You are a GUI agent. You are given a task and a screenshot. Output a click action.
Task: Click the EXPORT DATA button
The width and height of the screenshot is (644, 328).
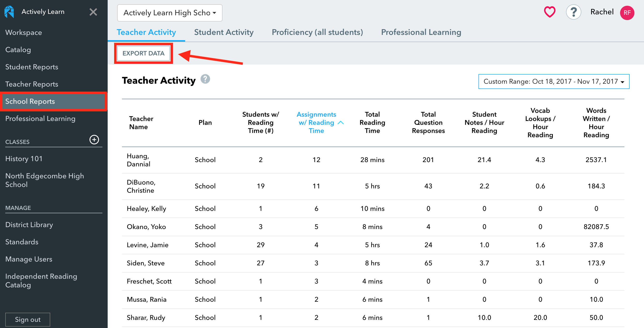point(144,54)
